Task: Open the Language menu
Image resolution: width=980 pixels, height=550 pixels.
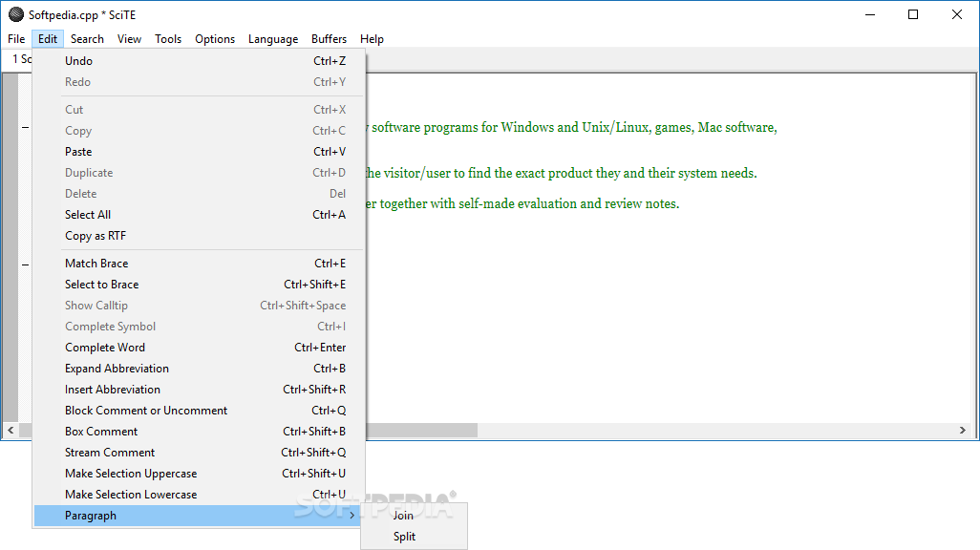Action: [273, 39]
